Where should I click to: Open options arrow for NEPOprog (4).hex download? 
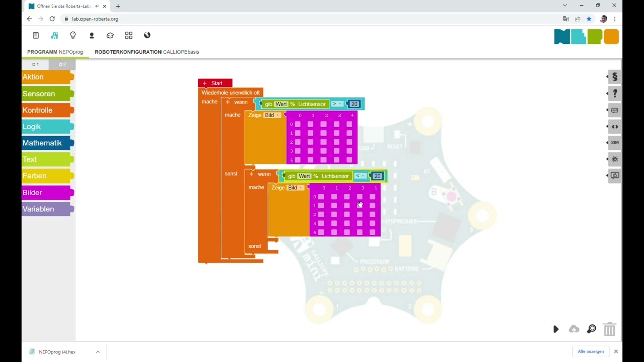point(98,352)
